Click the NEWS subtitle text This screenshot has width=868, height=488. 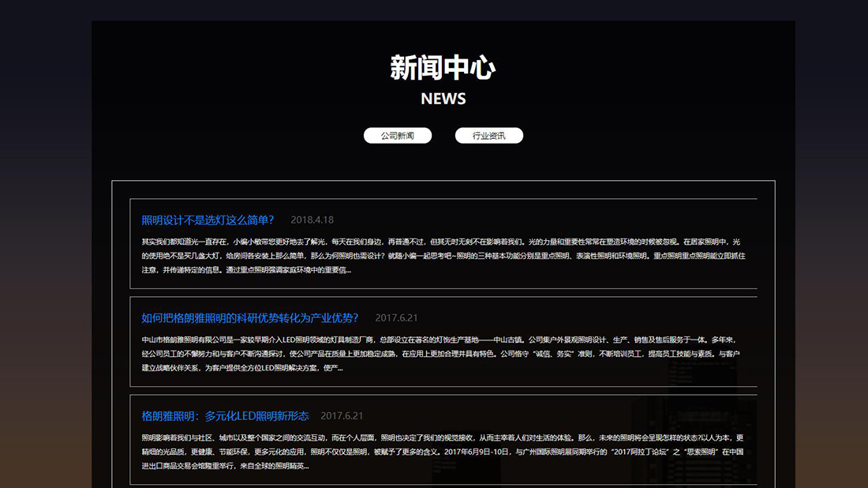tap(443, 99)
